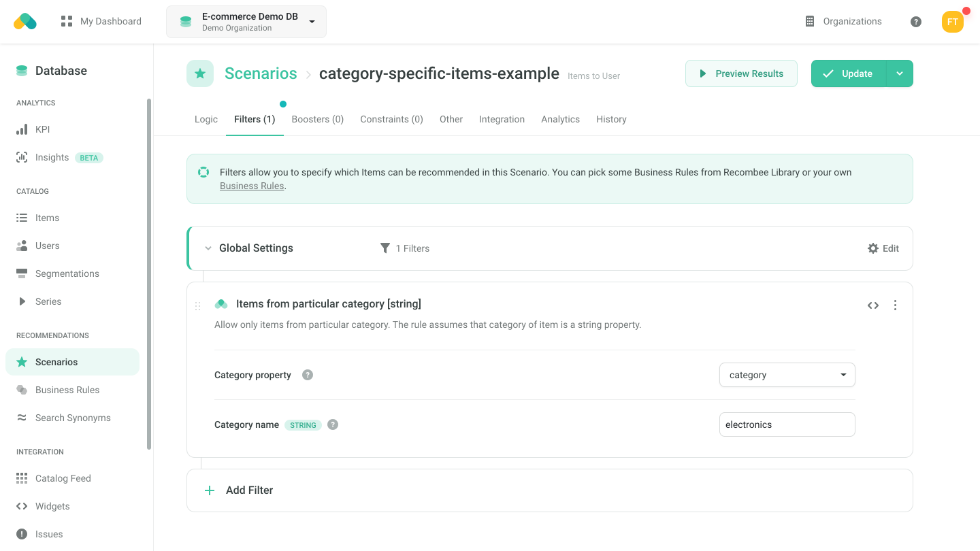The image size is (980, 551).
Task: Open the filter's three-dot options menu
Action: click(x=895, y=305)
